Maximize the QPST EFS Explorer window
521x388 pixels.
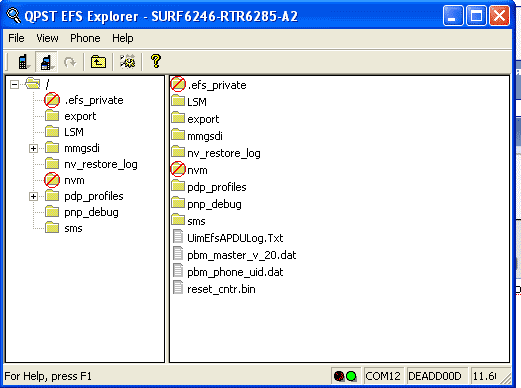476,15
